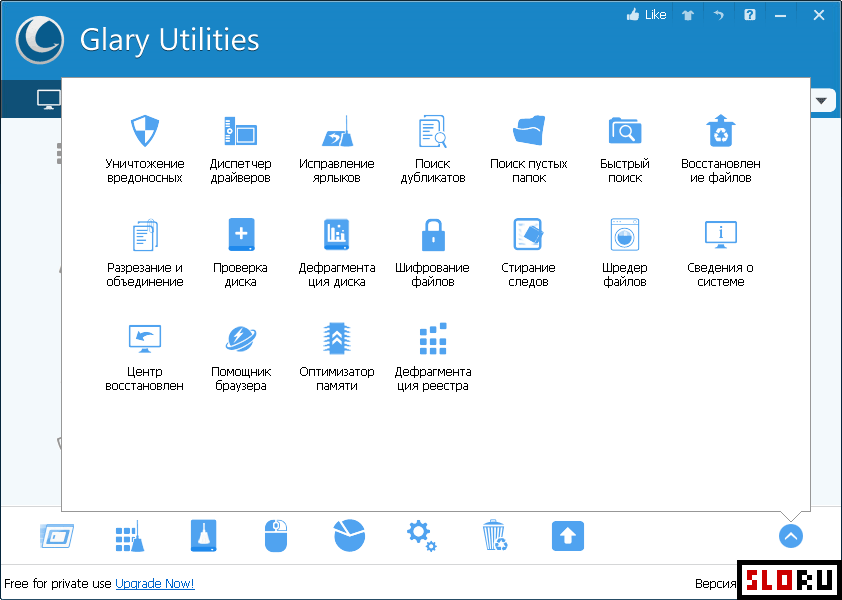Screen dimensions: 842x600
Task: Click the restore arrow title bar icon
Action: tap(718, 16)
